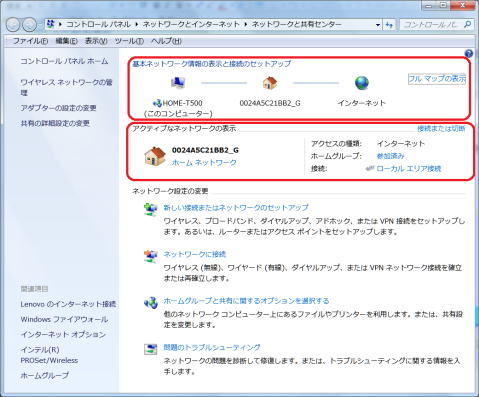Viewport: 479px width, 397px height.
Task: Click the HOME-T500 computer name text
Action: (x=182, y=103)
